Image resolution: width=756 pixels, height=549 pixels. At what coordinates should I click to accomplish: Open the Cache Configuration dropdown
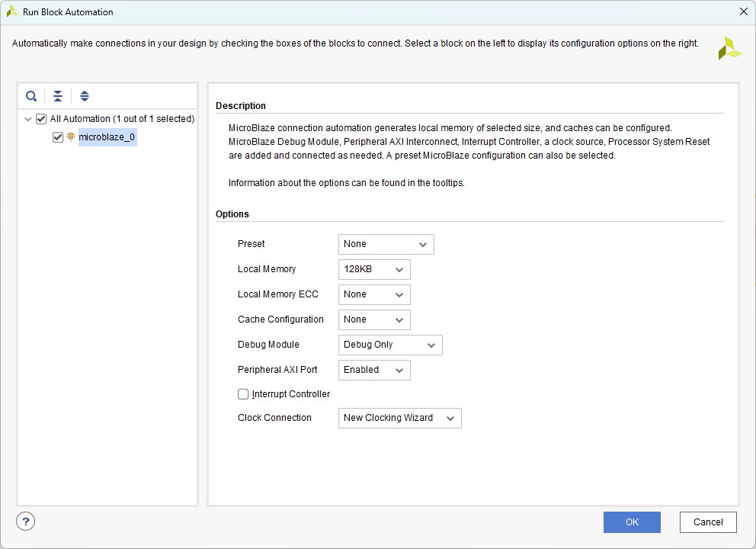374,319
